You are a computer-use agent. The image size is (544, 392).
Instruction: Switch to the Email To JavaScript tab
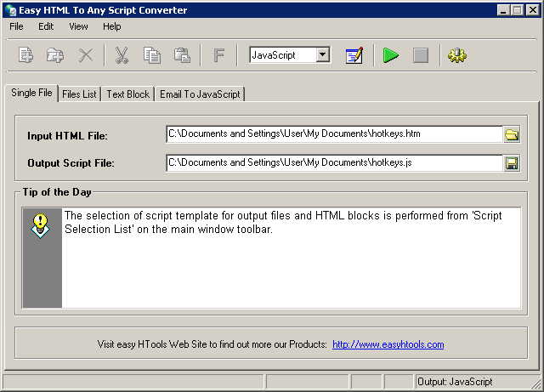tap(200, 94)
